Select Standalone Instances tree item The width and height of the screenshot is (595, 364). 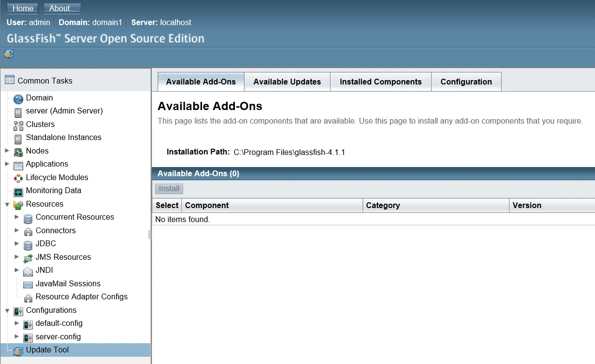[64, 137]
